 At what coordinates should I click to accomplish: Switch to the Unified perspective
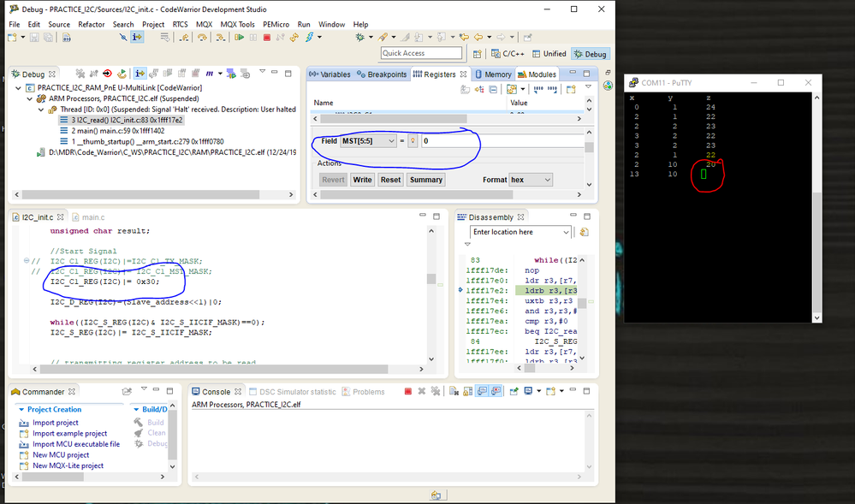pyautogui.click(x=549, y=53)
